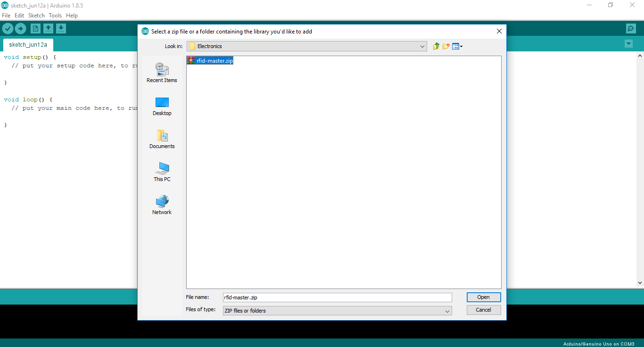Click the Upload arrow icon in Arduino toolbar
The image size is (644, 347).
(x=21, y=29)
